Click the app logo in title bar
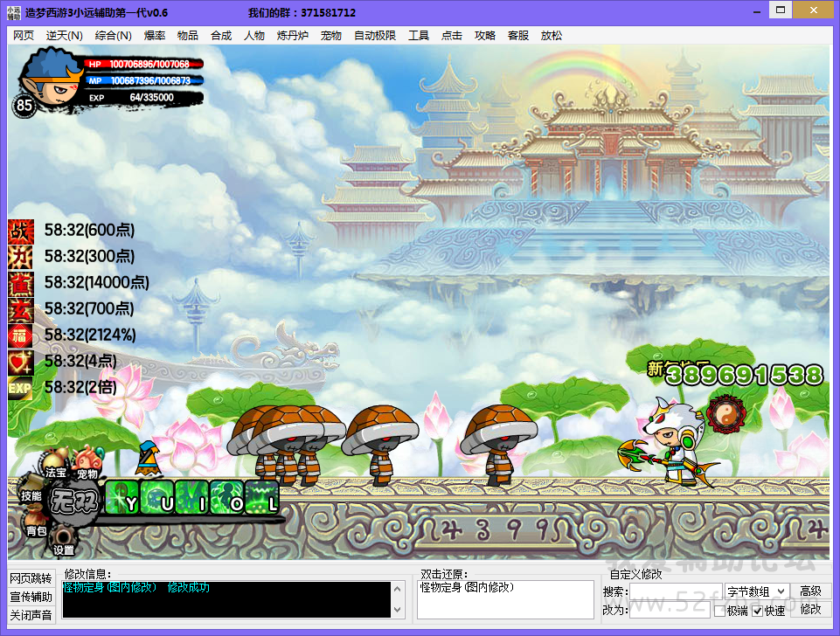This screenshot has height=636, width=840. pos(14,13)
